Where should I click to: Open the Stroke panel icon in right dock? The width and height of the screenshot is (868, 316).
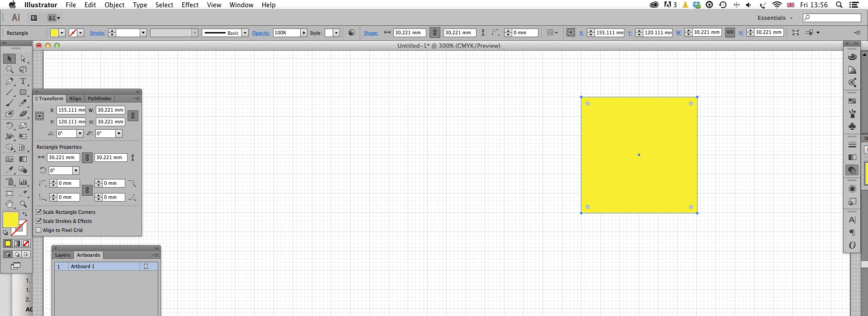[852, 145]
